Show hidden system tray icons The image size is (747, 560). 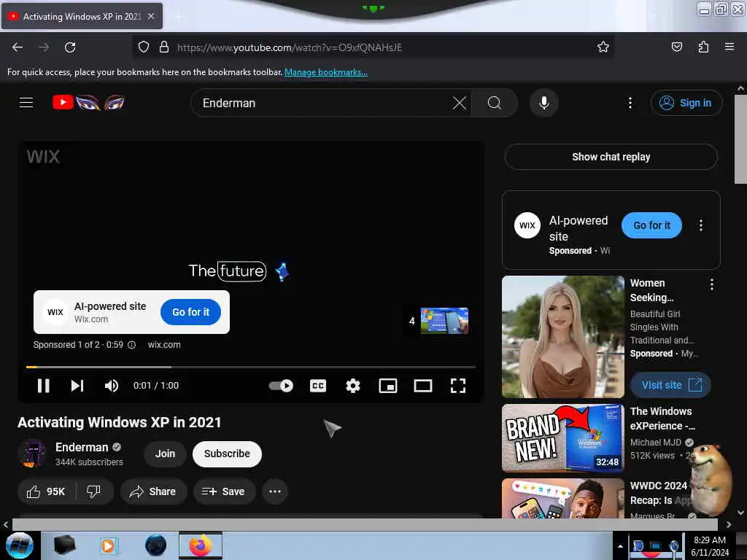pyautogui.click(x=620, y=546)
